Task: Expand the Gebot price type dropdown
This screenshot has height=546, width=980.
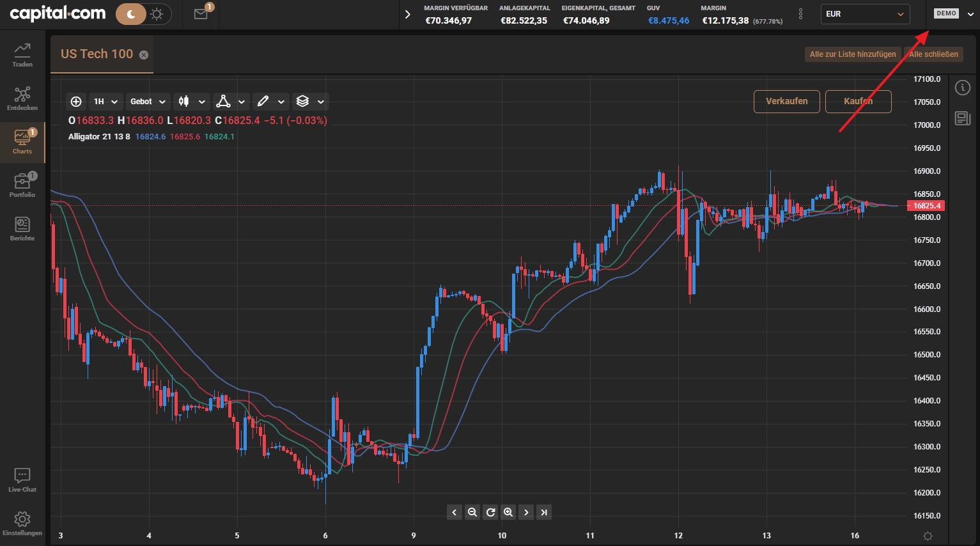Action: pos(148,101)
